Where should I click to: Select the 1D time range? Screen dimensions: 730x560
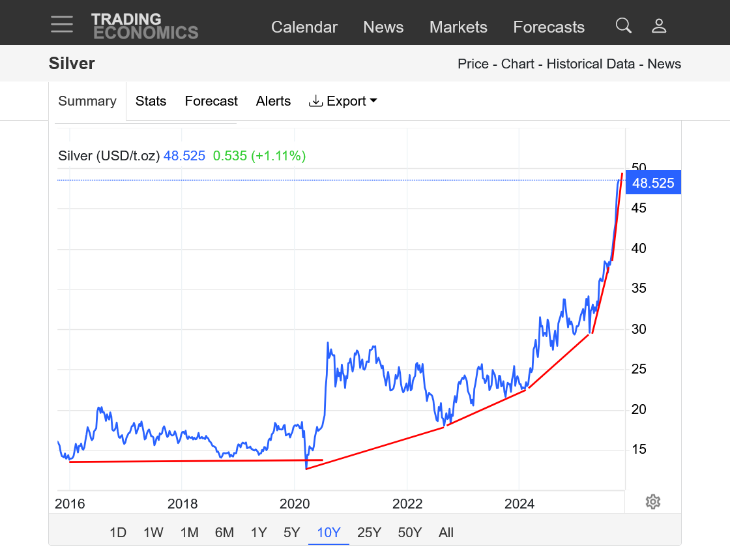tap(118, 533)
